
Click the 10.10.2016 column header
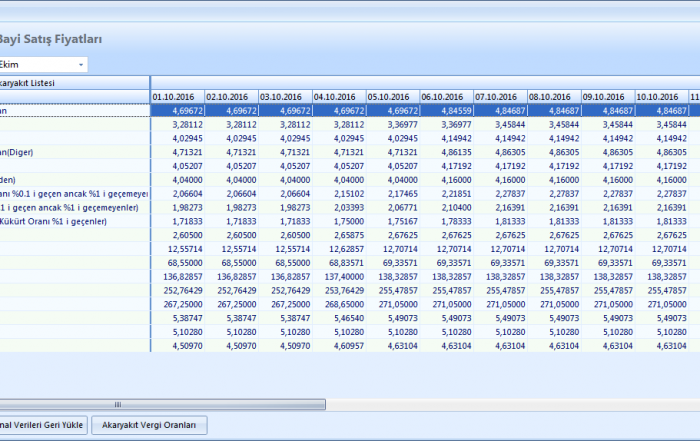tap(661, 97)
